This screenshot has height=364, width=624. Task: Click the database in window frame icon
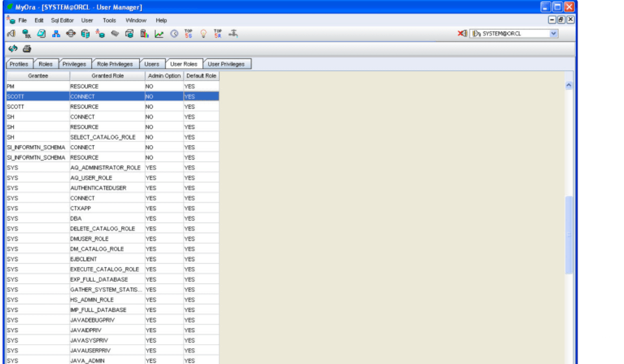point(130,34)
